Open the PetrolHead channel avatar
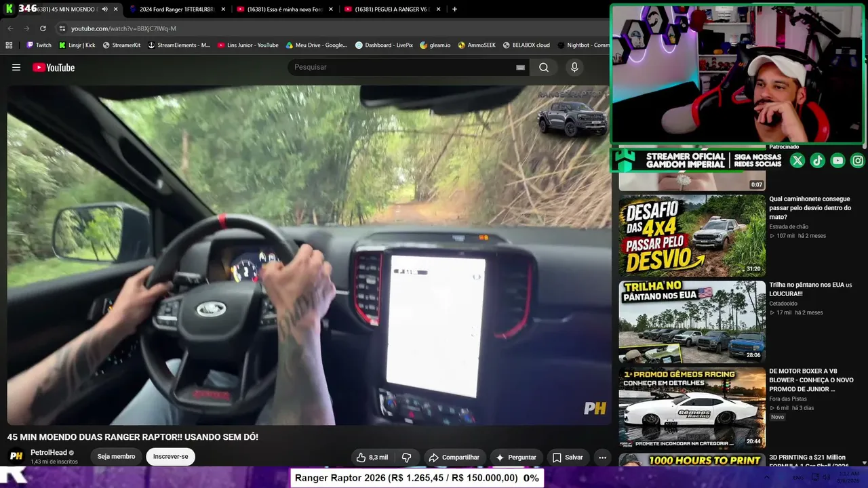868x488 pixels. point(16,456)
